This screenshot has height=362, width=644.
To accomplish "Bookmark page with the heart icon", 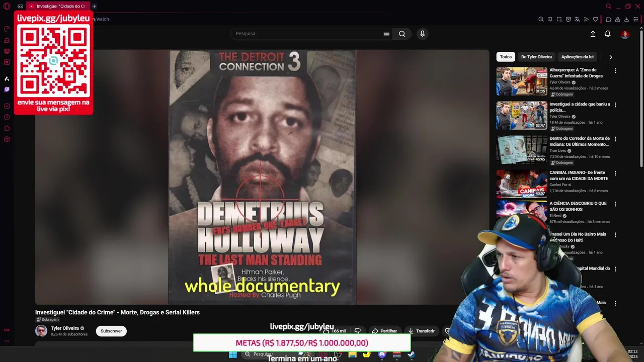I will [x=596, y=19].
